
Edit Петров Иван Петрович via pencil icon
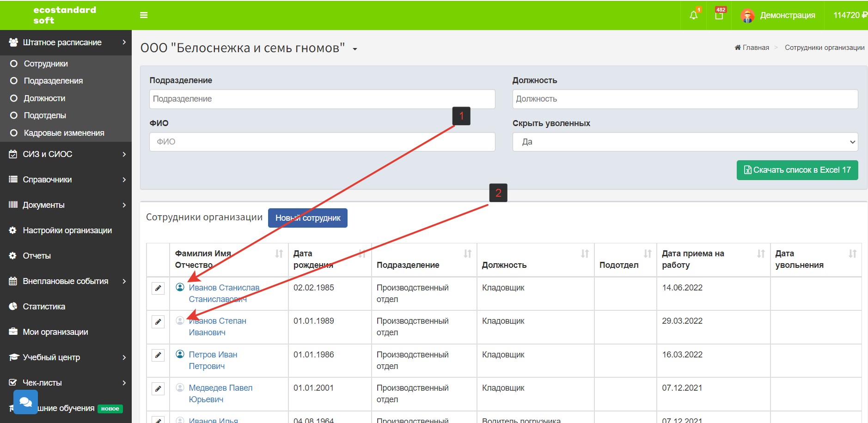[158, 356]
